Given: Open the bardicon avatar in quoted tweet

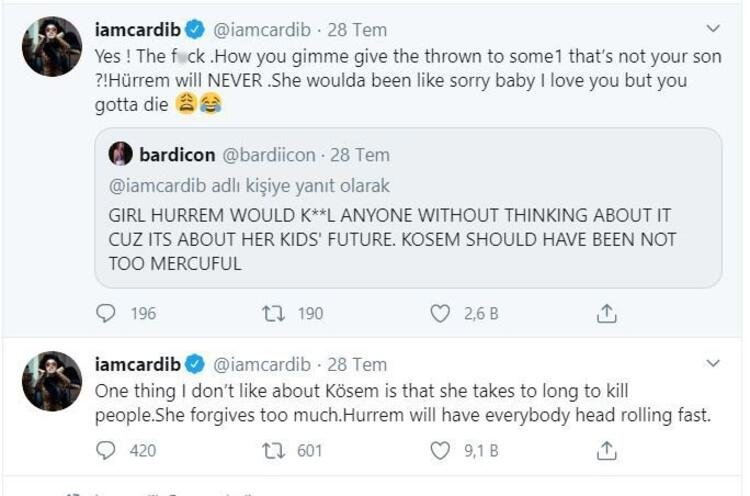Looking at the screenshot, I should tap(121, 154).
